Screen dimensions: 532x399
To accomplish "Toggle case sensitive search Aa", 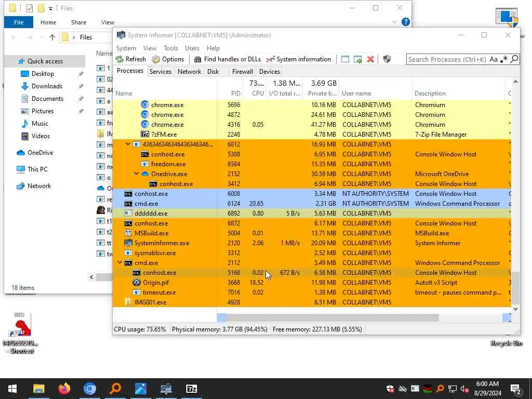I will point(494,59).
